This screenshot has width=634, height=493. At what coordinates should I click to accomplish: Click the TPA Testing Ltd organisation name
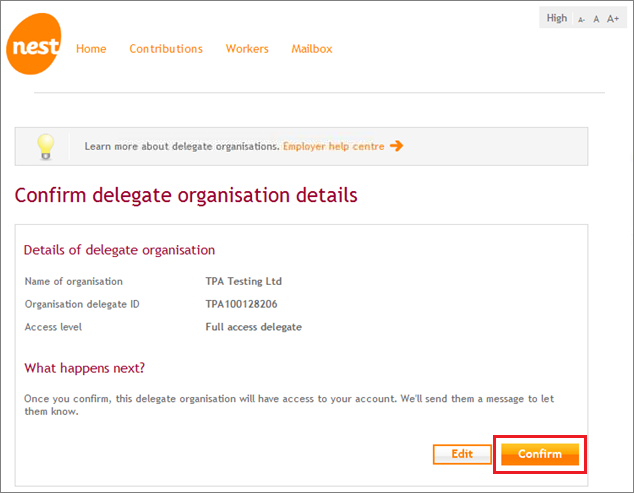tap(243, 281)
